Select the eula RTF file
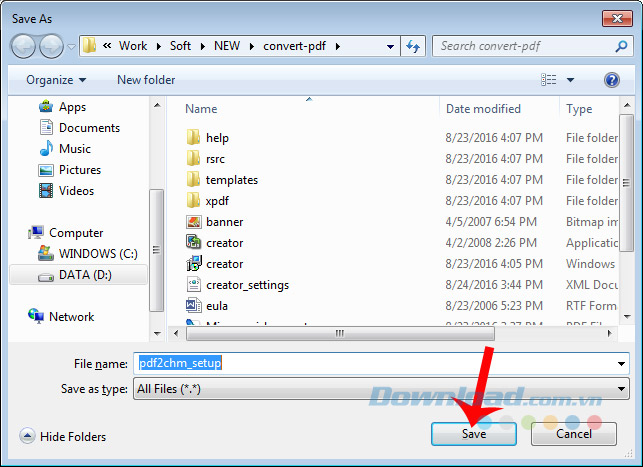The image size is (643, 467). pos(217,306)
